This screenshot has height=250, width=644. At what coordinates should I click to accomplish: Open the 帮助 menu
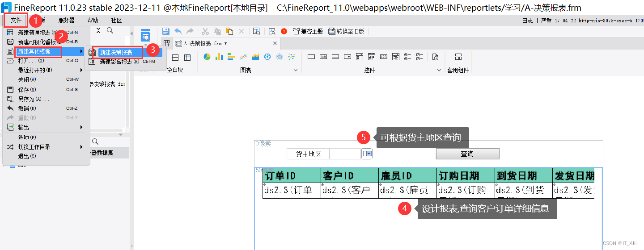point(93,20)
